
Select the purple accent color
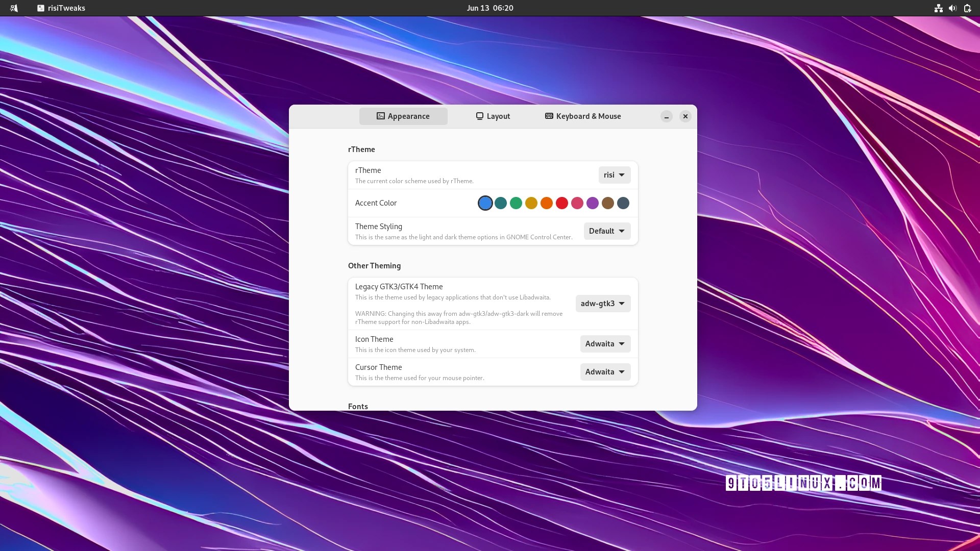(x=592, y=203)
